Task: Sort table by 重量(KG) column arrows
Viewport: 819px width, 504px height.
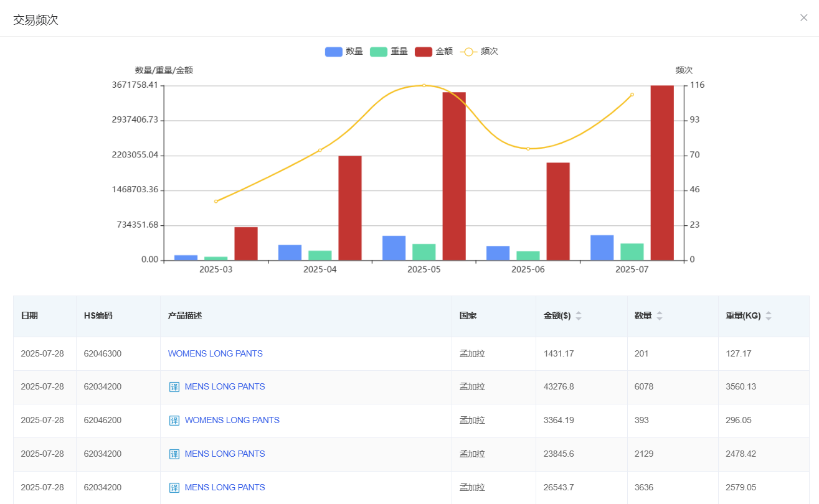Action: point(769,316)
